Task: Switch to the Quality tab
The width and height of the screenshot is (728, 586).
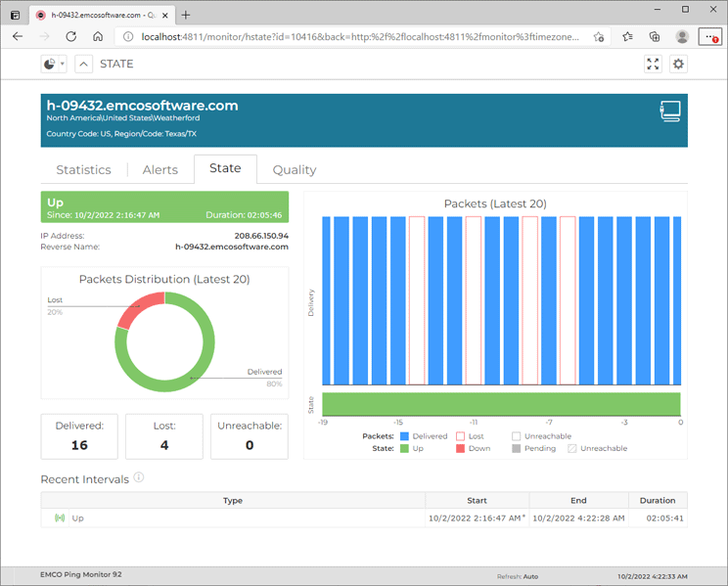Action: (x=294, y=169)
